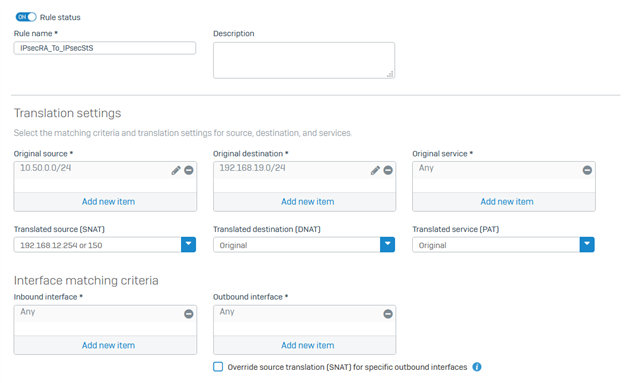This screenshot has width=640, height=383.
Task: Remove Any from Original service
Action: (587, 170)
